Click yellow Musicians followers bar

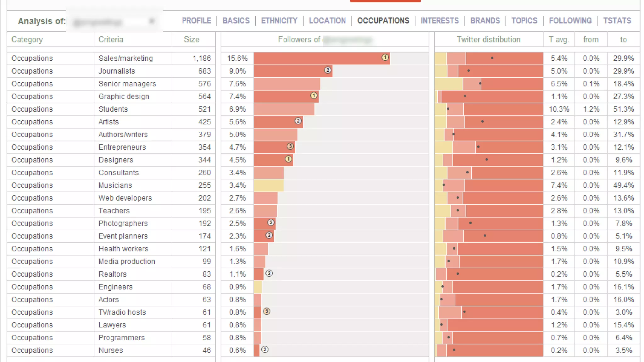269,185
